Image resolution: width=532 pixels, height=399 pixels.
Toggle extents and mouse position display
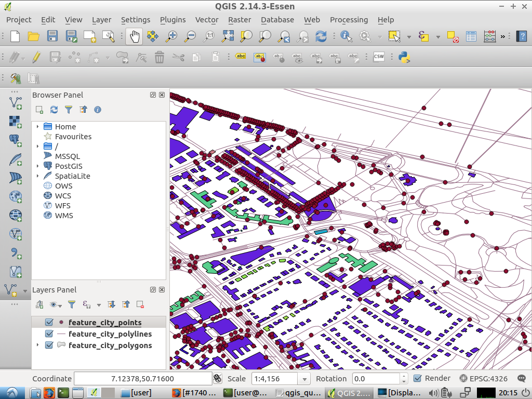tap(218, 378)
